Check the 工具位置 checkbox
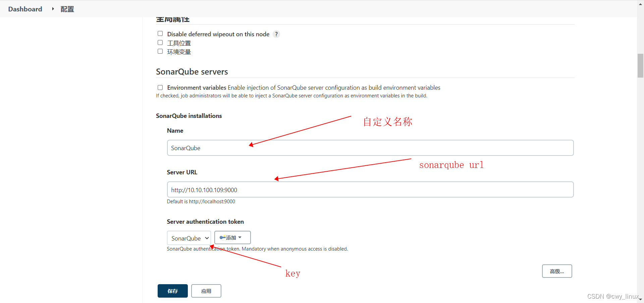644x303 pixels. coord(160,43)
